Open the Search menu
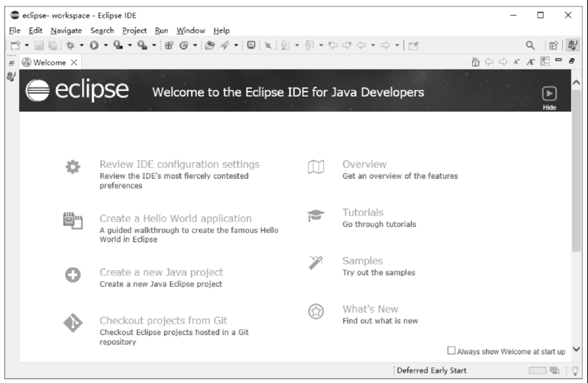The height and width of the screenshot is (383, 588). (102, 30)
